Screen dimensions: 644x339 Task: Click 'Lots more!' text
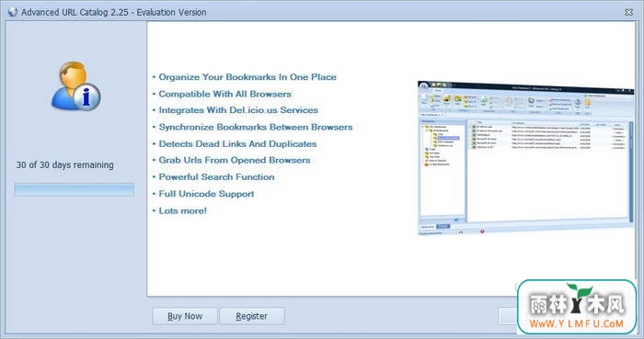182,210
